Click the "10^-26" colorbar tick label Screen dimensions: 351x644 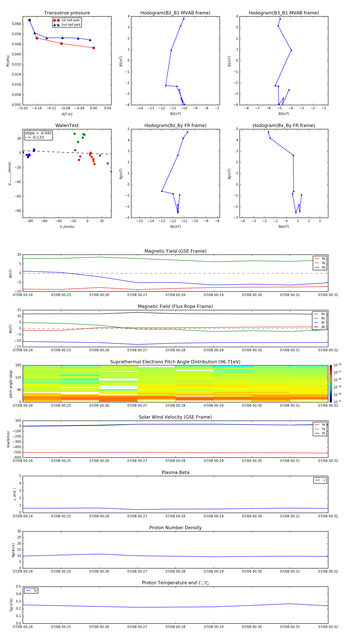337,365
